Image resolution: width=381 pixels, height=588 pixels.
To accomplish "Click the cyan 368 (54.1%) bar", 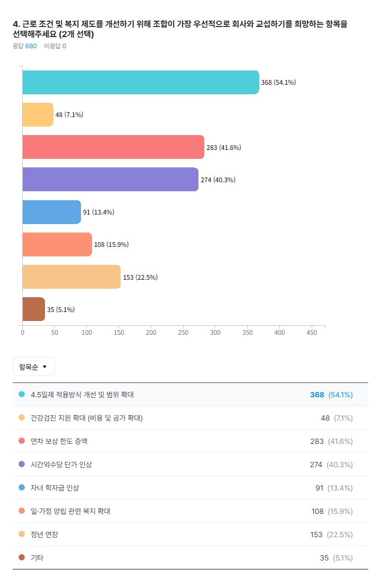I will click(140, 82).
